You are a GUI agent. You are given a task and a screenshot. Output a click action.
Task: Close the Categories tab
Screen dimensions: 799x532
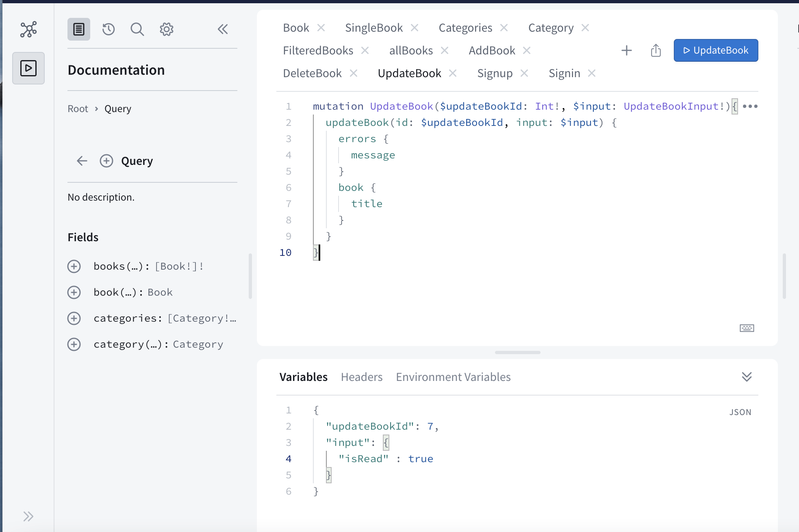[504, 28]
